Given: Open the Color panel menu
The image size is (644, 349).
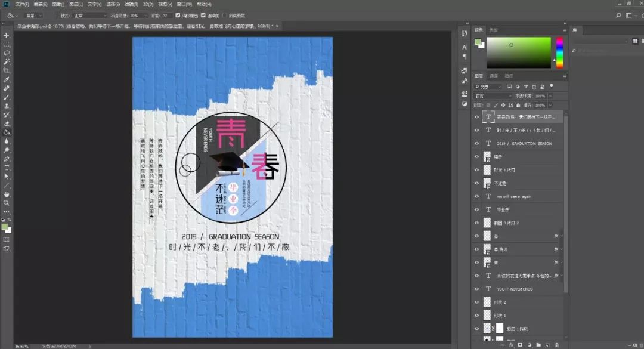Looking at the screenshot, I should (x=564, y=30).
